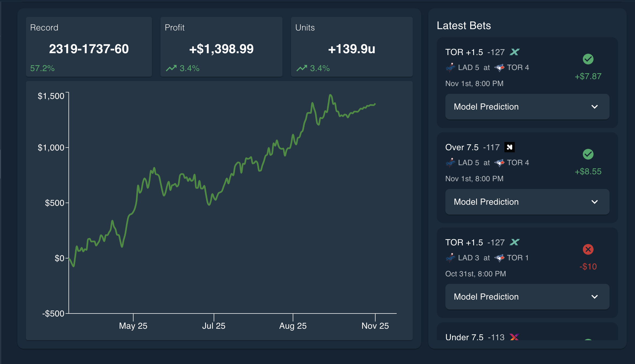Click the Dodgers logo next to LAD 3
Screen dimensions: 635x364
coord(450,258)
